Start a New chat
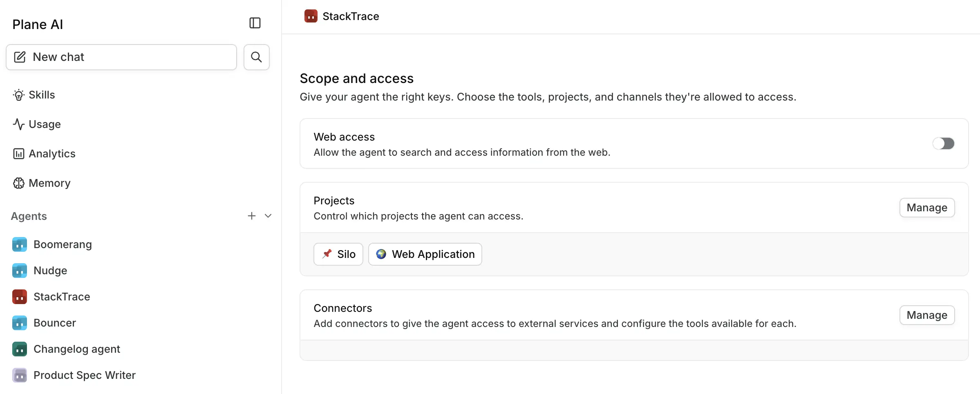980x394 pixels. (x=121, y=57)
